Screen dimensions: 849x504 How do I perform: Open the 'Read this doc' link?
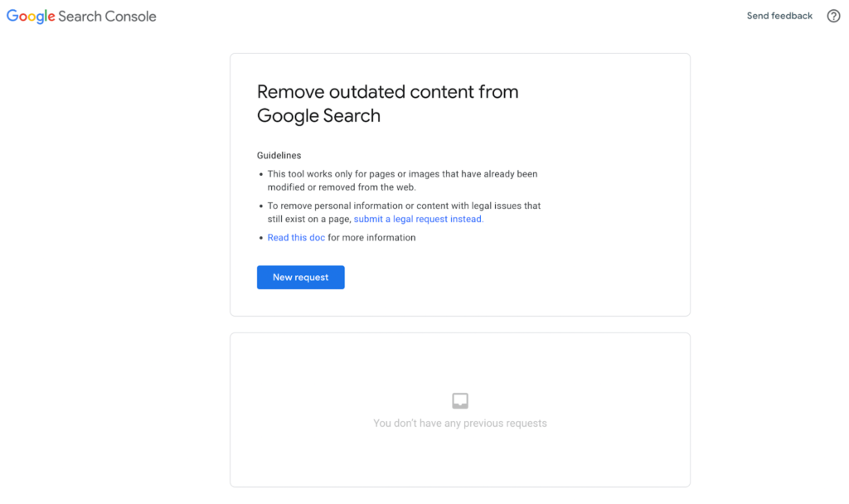[x=296, y=238]
